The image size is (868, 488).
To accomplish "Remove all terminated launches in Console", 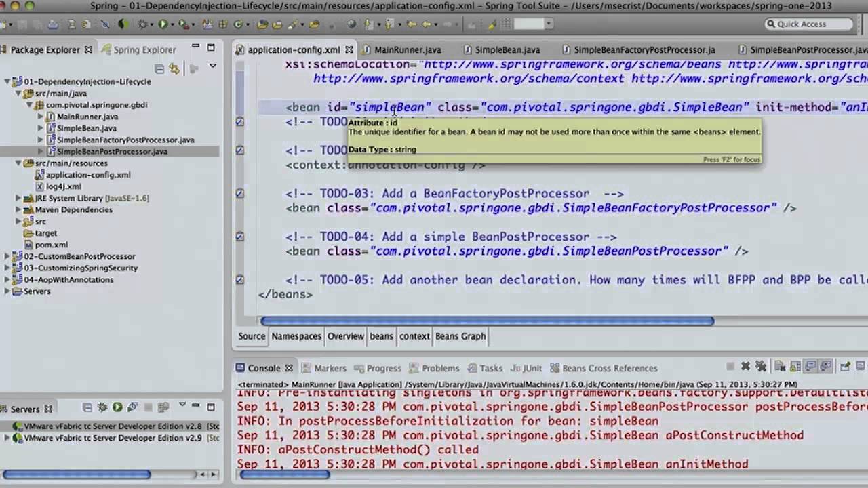I will [761, 366].
